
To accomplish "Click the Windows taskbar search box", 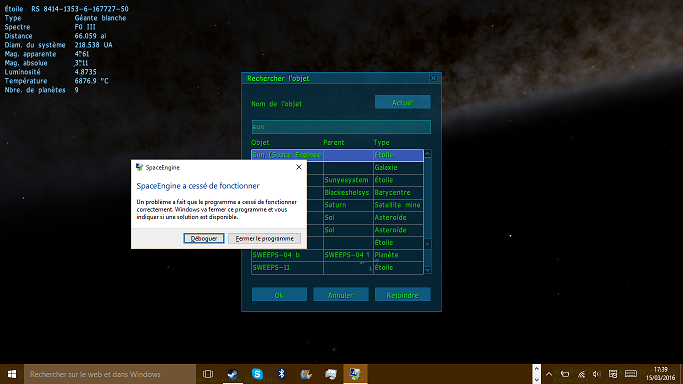I will (x=110, y=374).
